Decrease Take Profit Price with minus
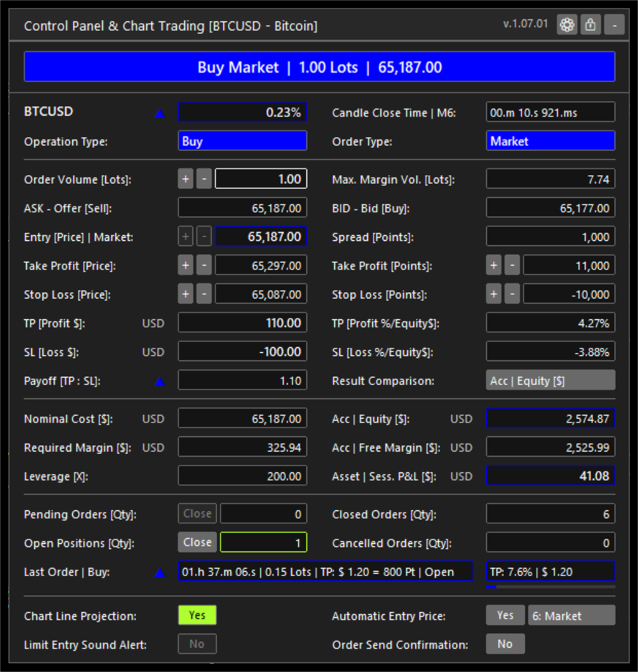This screenshot has height=672, width=638. [204, 265]
